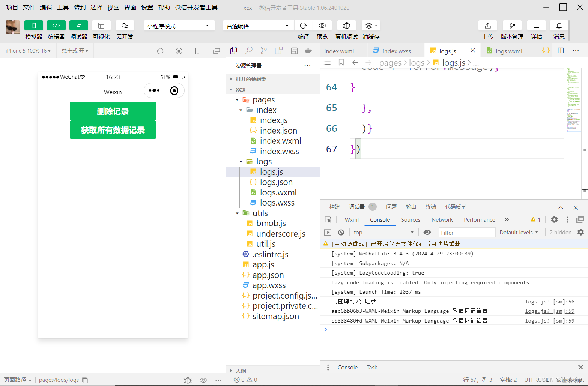Image resolution: width=588 pixels, height=386 pixels.
Task: Open app.json in file tree
Action: [x=268, y=275]
